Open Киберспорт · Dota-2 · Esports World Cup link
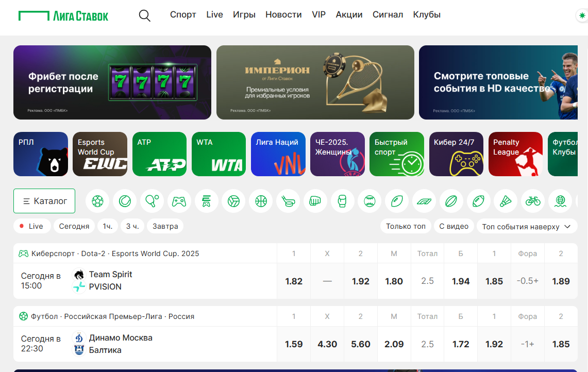 (115, 253)
